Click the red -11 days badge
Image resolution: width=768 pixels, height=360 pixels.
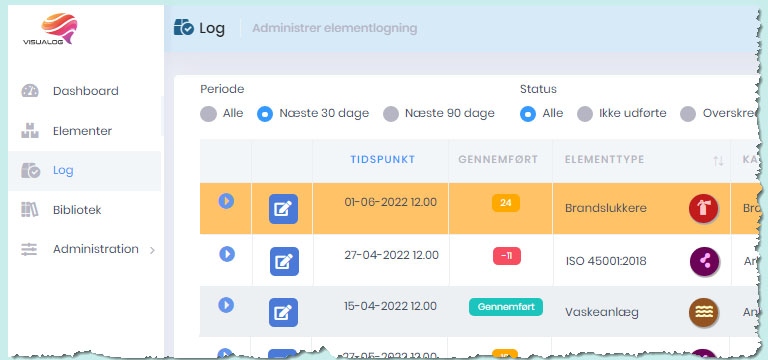point(506,256)
